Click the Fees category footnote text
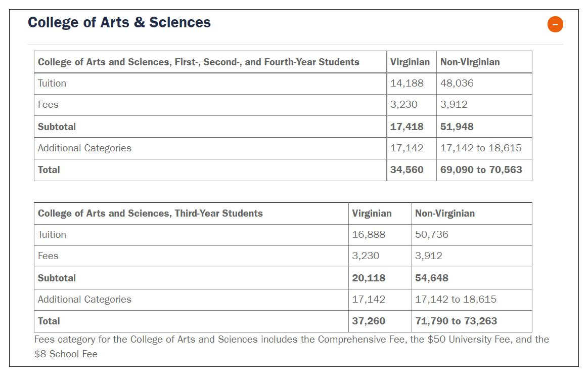Screen dimensions: 588x376 tap(291, 347)
